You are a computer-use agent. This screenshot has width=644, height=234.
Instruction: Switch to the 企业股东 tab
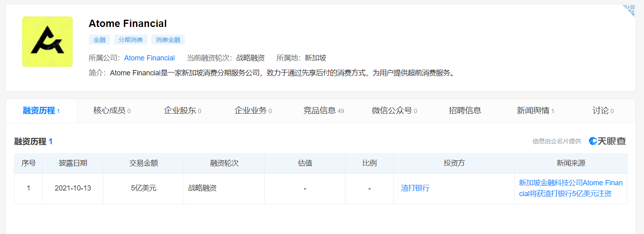(182, 111)
